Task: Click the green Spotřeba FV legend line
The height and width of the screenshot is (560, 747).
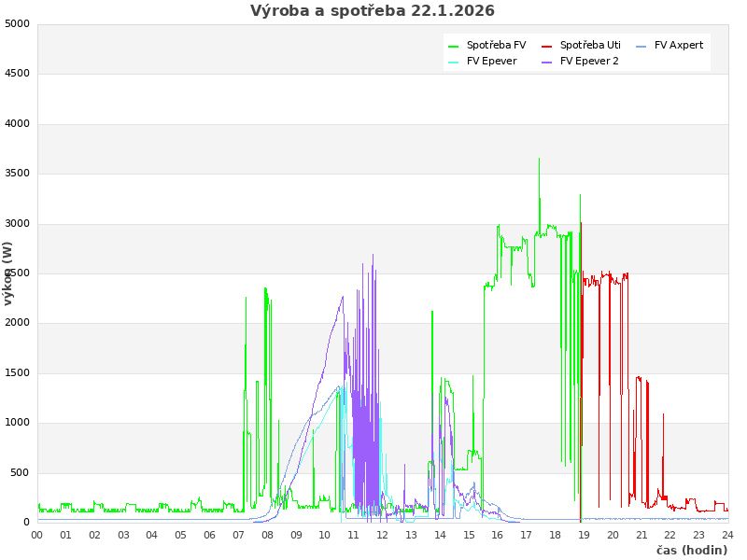Action: [x=454, y=46]
